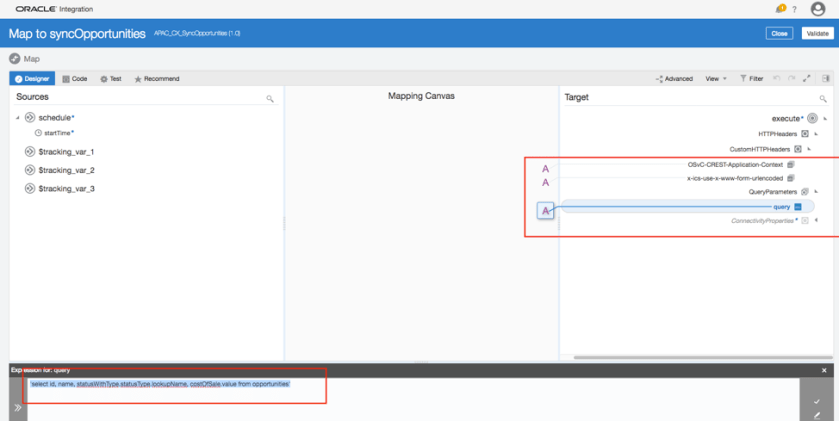Image resolution: width=839 pixels, height=421 pixels.
Task: Toggle the Filter option in toolbar
Action: click(x=752, y=78)
